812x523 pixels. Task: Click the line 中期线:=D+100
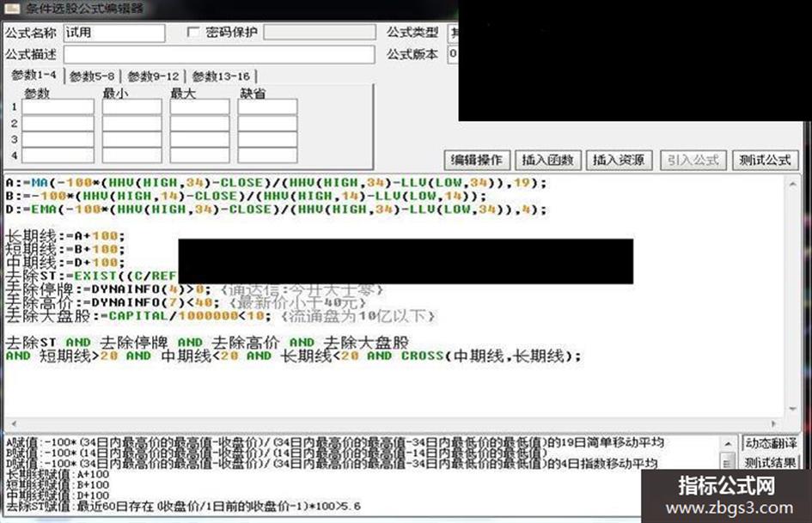click(65, 263)
